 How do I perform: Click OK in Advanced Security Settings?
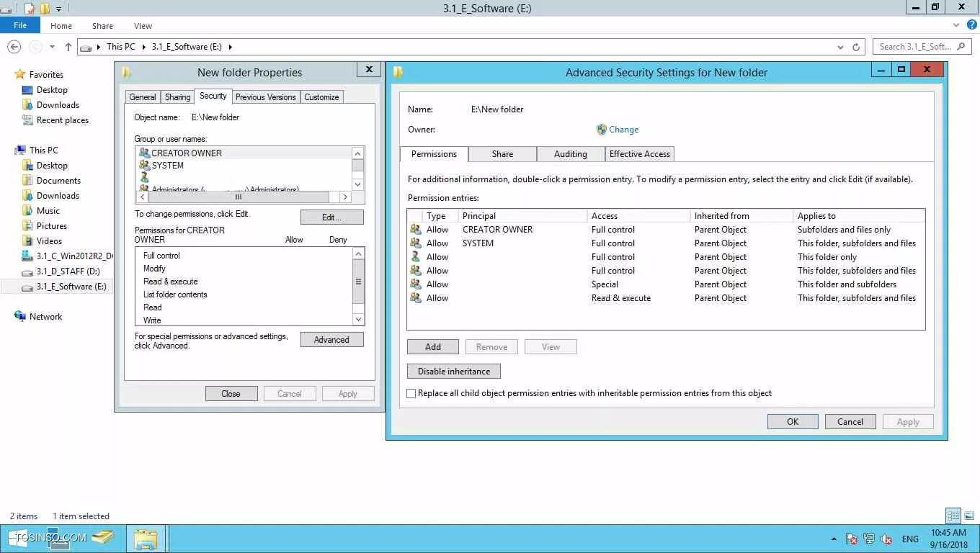pos(793,422)
